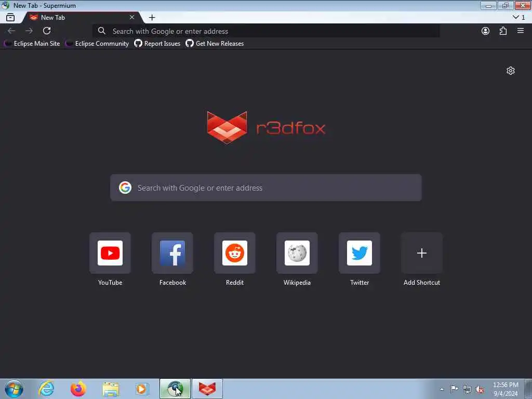This screenshot has height=399, width=532.
Task: Close the New Tab tab
Action: click(x=132, y=17)
